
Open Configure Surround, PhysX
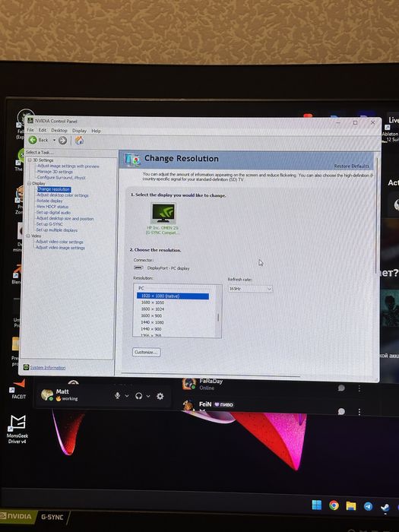click(x=62, y=177)
